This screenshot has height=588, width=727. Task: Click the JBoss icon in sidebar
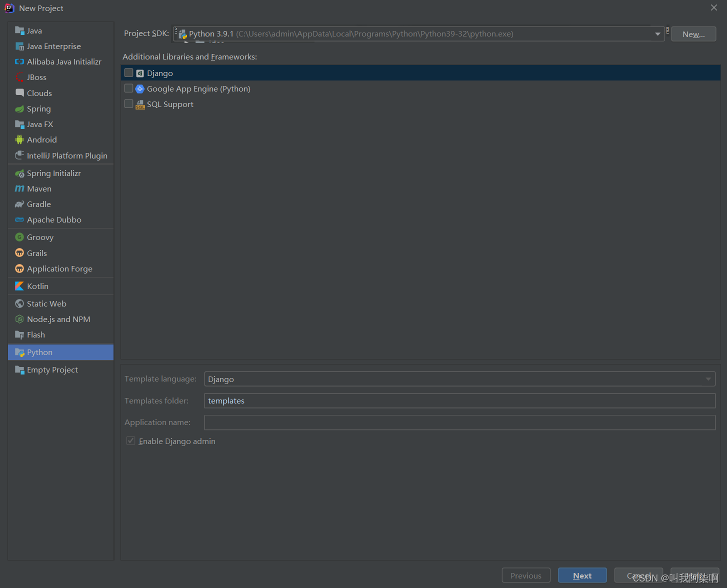point(19,77)
